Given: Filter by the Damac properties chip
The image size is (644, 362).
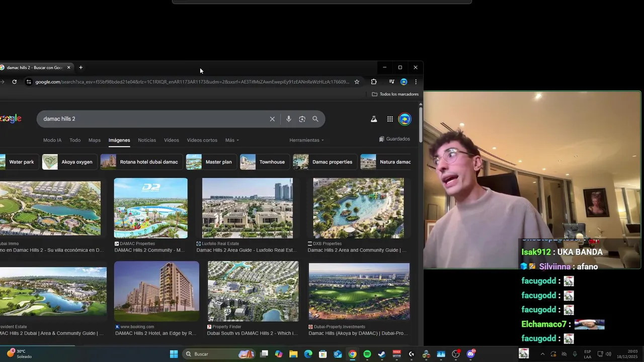Looking at the screenshot, I should 325,162.
